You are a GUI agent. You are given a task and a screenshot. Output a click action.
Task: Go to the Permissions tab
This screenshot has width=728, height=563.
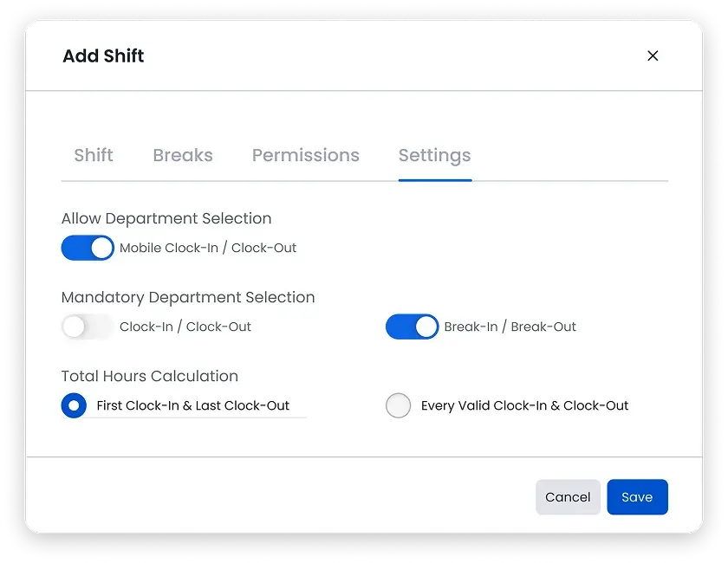(x=305, y=155)
